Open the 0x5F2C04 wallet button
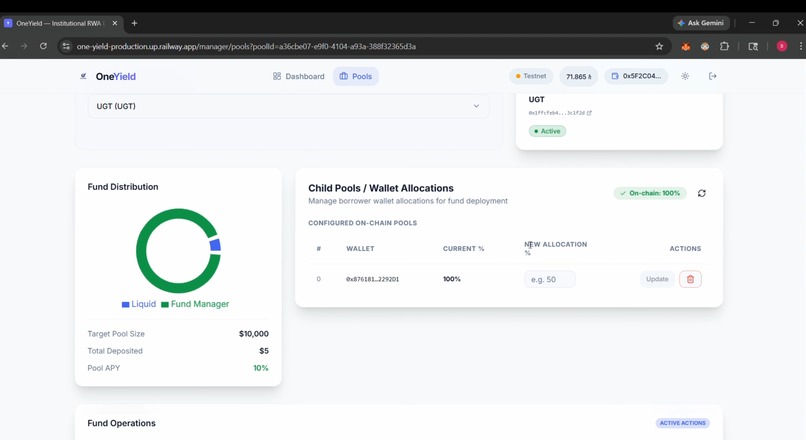This screenshot has height=440, width=806. point(636,76)
